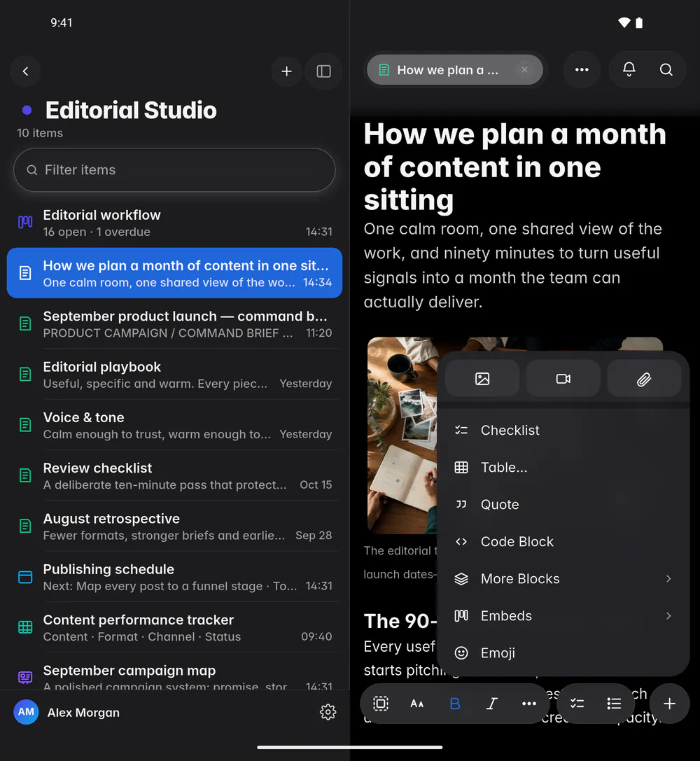Click the block selection icon in the format toolbar
700x761 pixels.
[381, 704]
